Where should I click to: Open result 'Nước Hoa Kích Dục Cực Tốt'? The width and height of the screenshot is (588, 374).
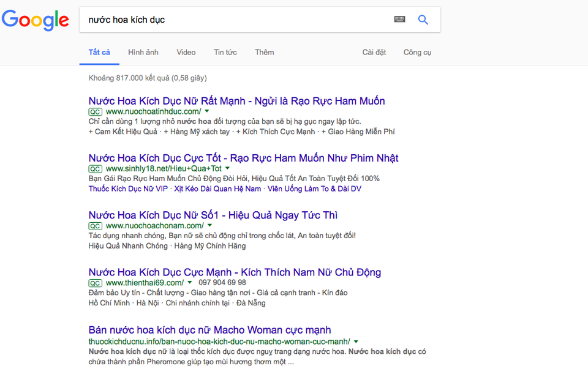(243, 158)
